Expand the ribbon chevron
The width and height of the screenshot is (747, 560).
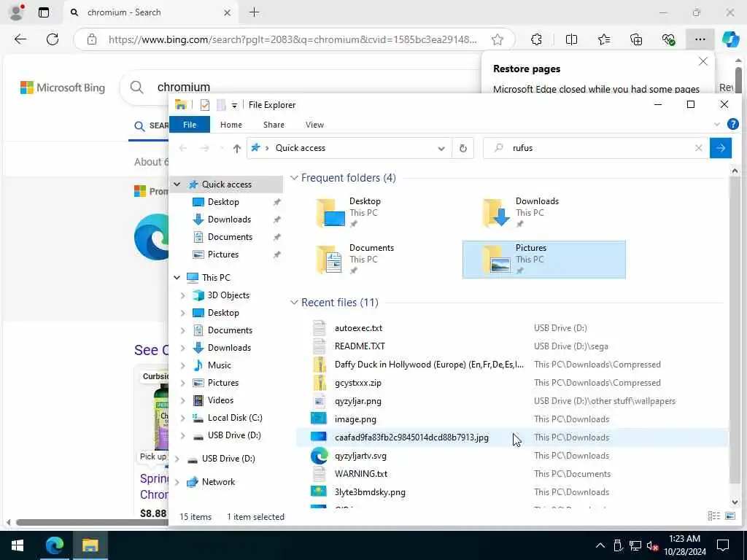(717, 124)
